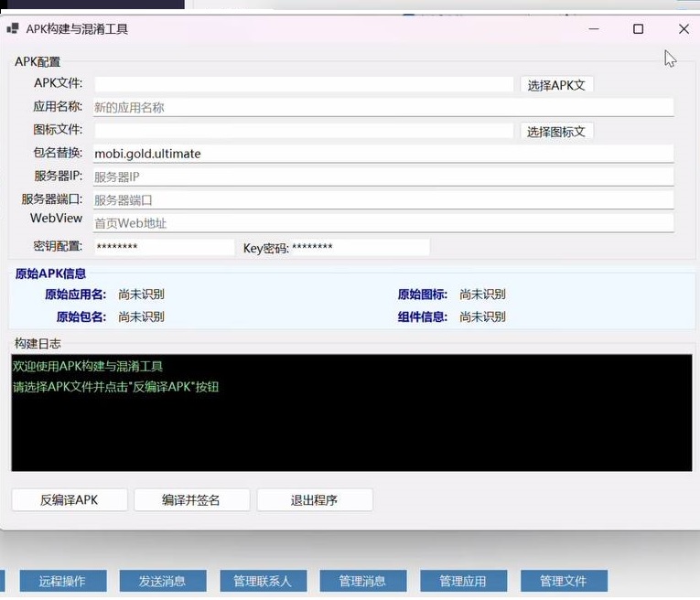Click the app icon in title bar
This screenshot has width=700, height=600.
[13, 28]
